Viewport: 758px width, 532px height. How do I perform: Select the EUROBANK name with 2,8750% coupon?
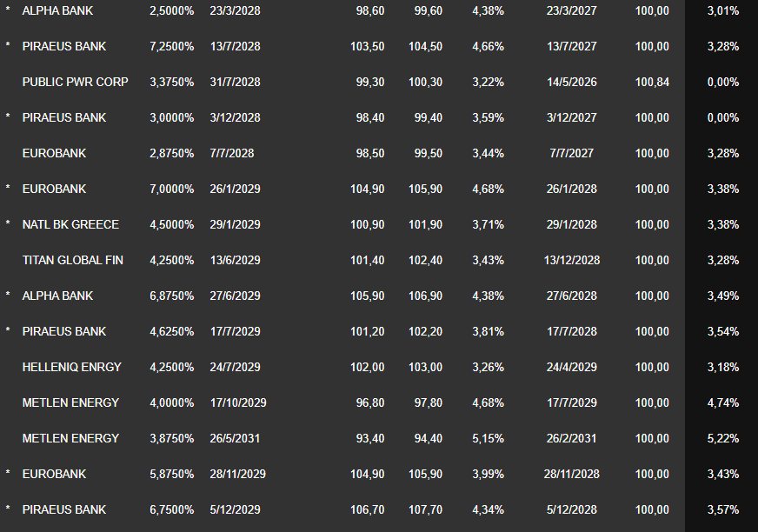[x=54, y=153]
